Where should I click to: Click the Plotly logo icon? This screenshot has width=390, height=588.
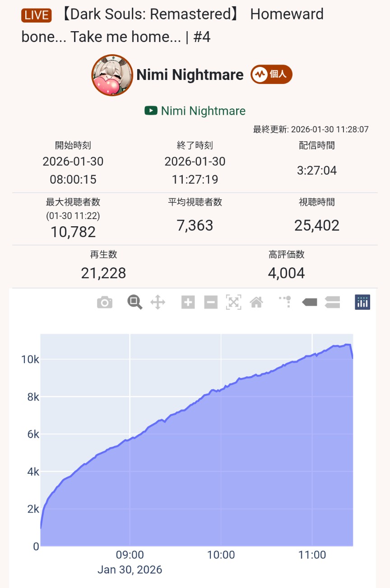tap(362, 302)
